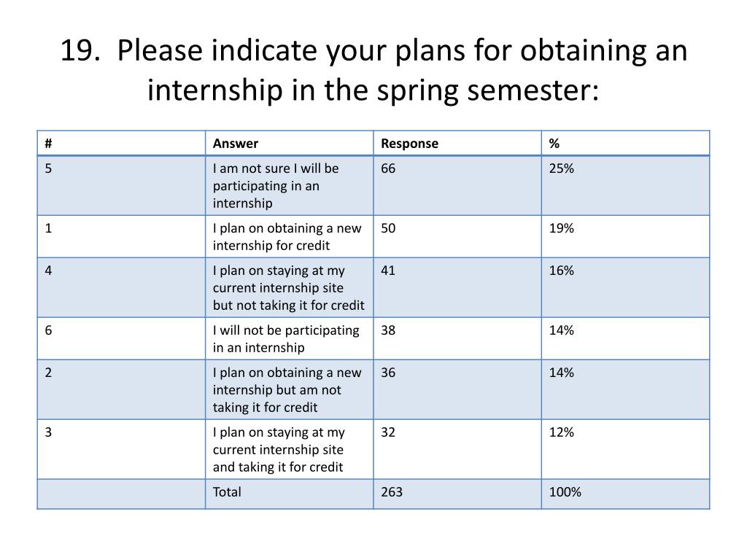Click the 12% percentage cell
Screen dimensions: 747x560
coord(625,449)
